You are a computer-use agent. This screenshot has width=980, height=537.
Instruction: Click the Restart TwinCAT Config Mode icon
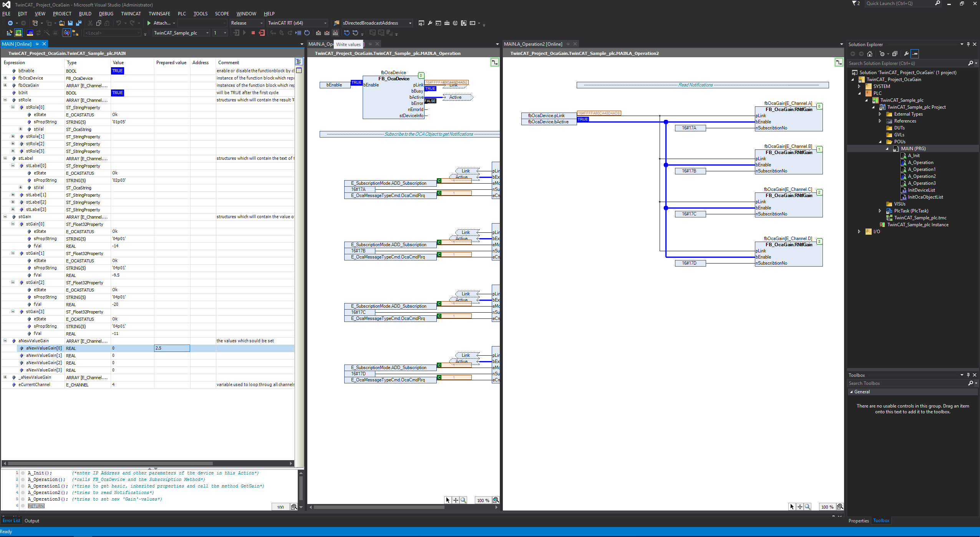pyautogui.click(x=30, y=33)
